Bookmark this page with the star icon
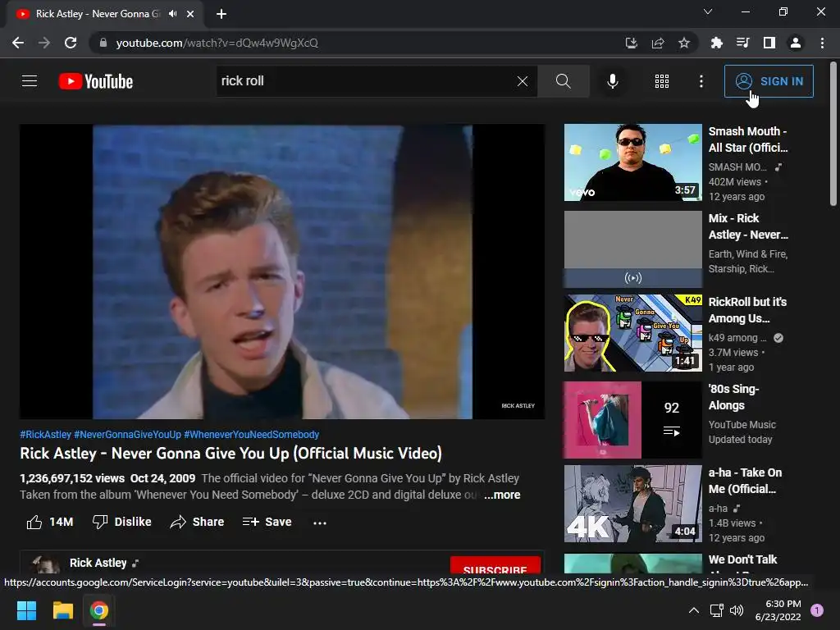The image size is (840, 630). [x=684, y=43]
